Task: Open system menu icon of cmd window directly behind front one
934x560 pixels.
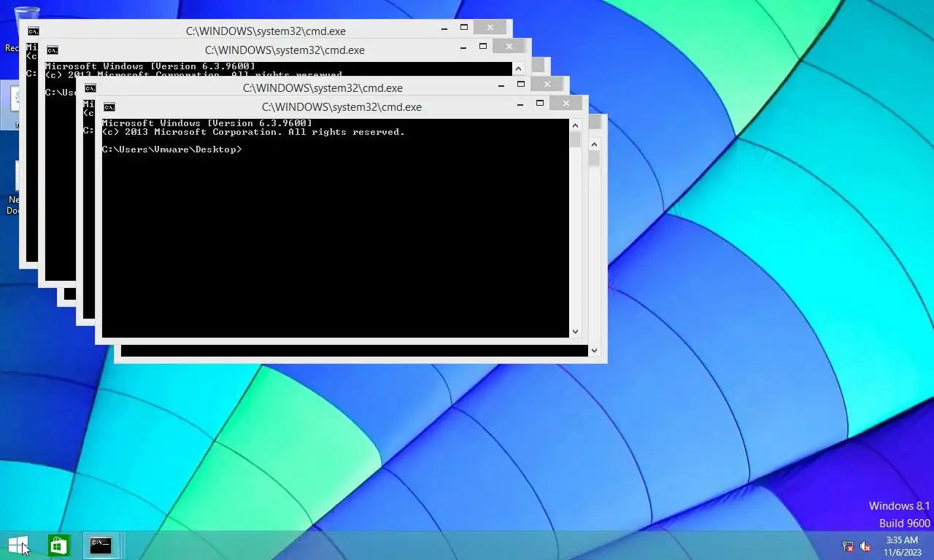Action: (90, 88)
